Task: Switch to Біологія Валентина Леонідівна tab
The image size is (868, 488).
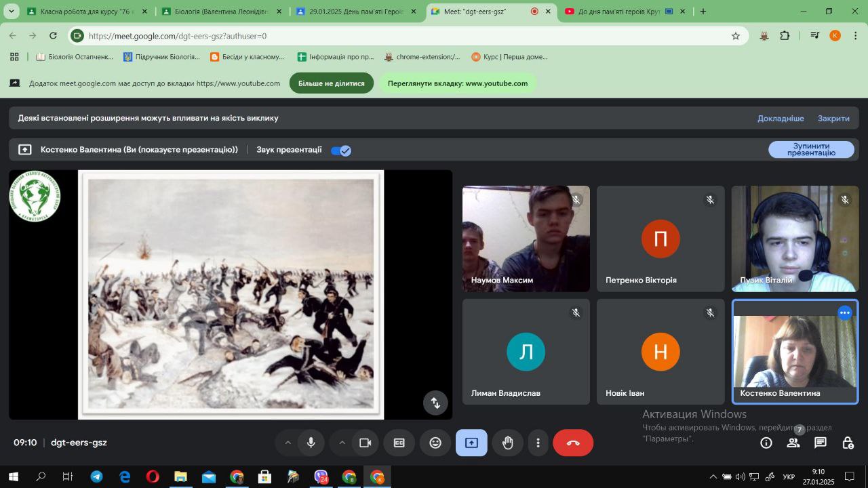Action: pos(222,12)
